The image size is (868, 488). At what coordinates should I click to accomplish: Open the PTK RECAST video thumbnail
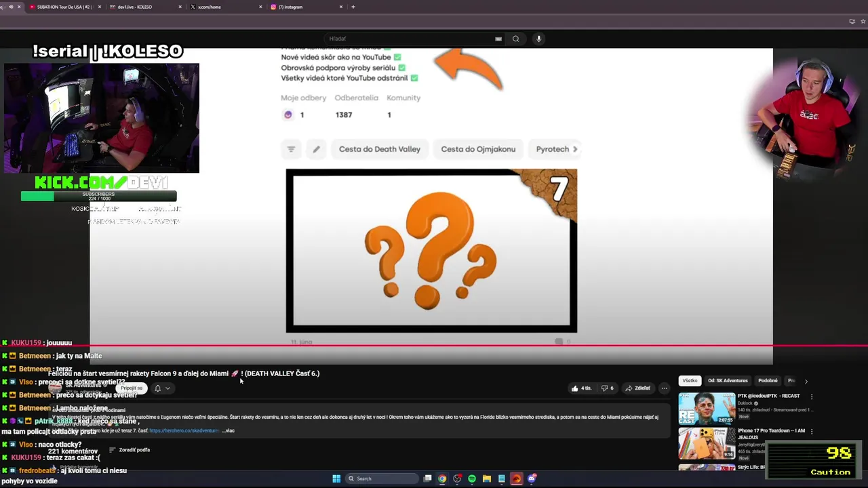(707, 408)
